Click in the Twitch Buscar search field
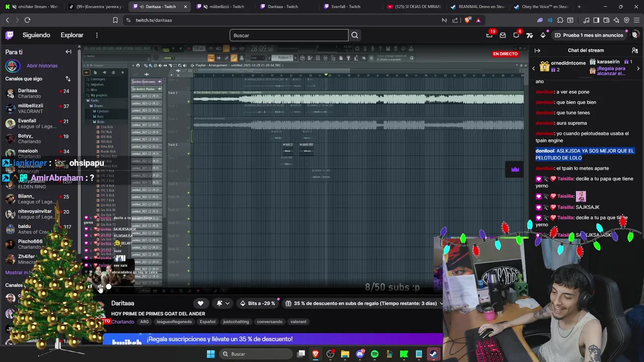The height and width of the screenshot is (362, 644). pyautogui.click(x=289, y=35)
